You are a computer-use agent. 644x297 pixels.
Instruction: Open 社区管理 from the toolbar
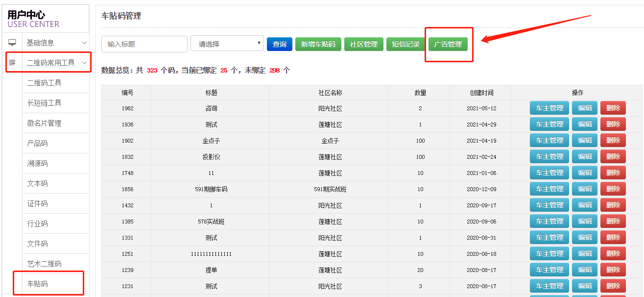(x=363, y=44)
